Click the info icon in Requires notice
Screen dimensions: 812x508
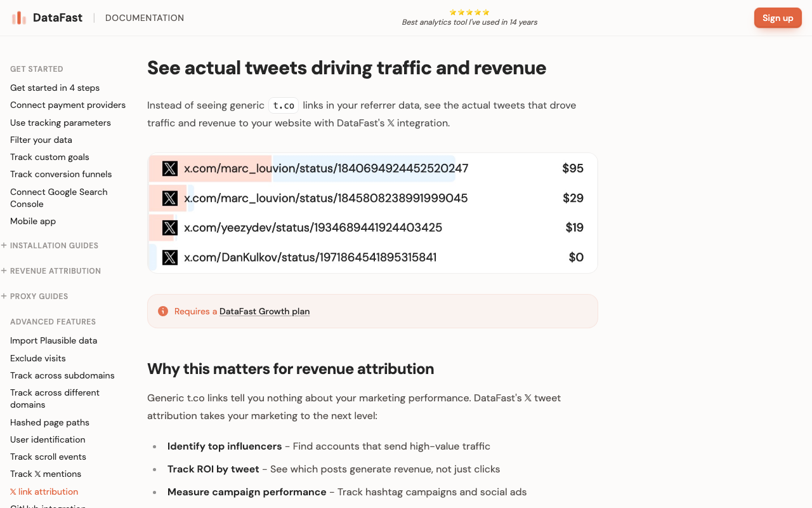tap(163, 311)
